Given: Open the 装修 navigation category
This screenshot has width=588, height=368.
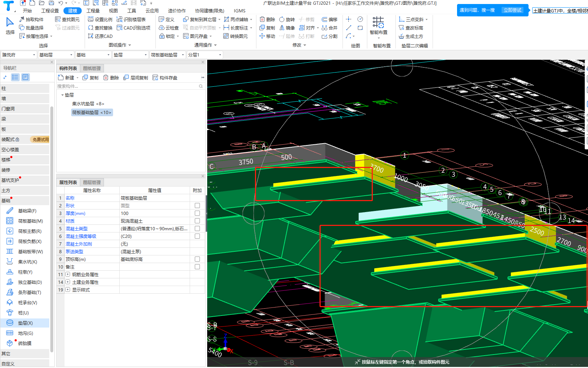Looking at the screenshot, I should click(x=25, y=170).
